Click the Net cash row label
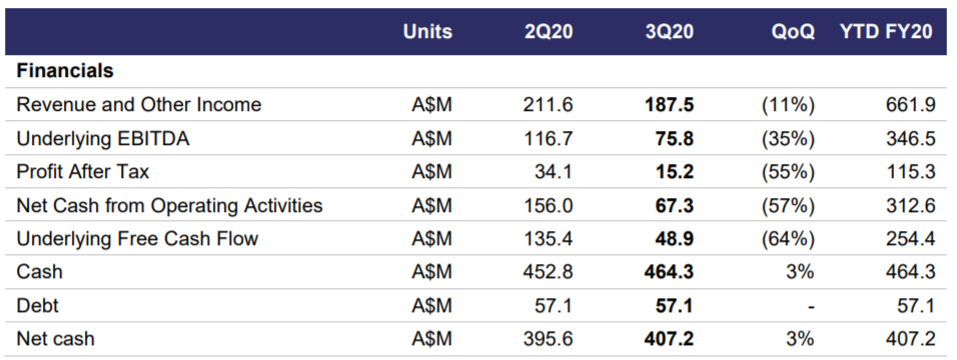957x360 pixels. (55, 338)
